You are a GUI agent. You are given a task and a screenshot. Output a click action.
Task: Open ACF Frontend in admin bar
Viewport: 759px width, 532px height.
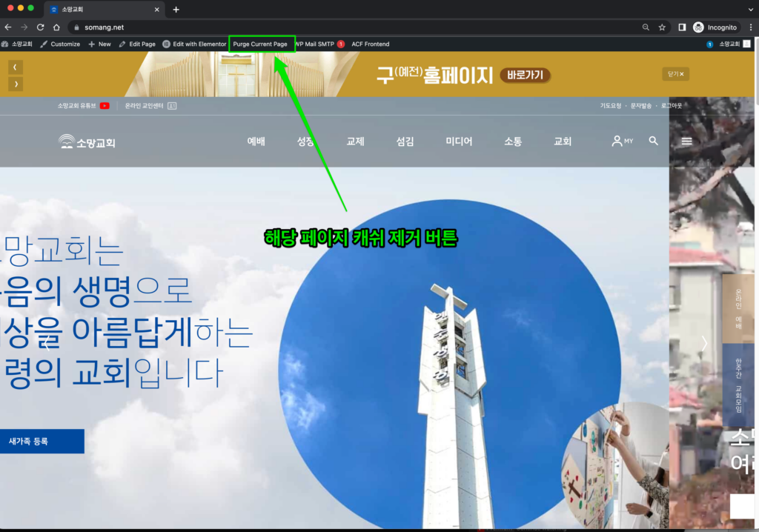pos(371,44)
